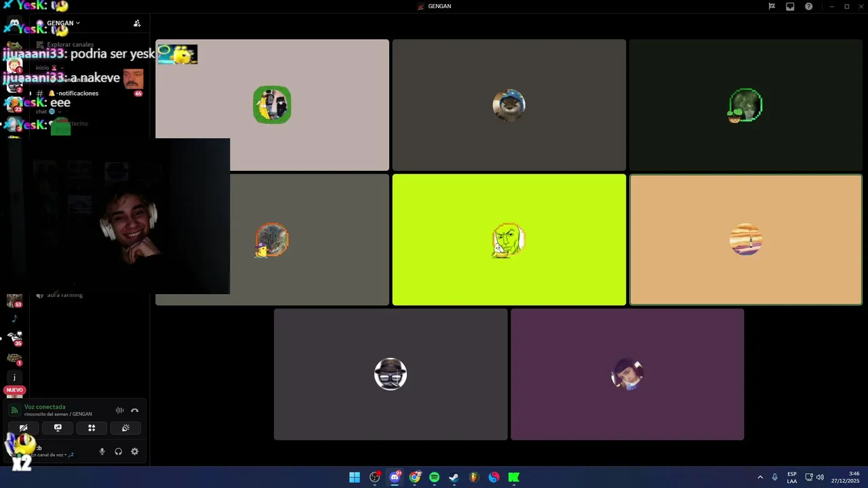
Task: Focus the sunglasses avatar participant tile
Action: [x=391, y=375]
